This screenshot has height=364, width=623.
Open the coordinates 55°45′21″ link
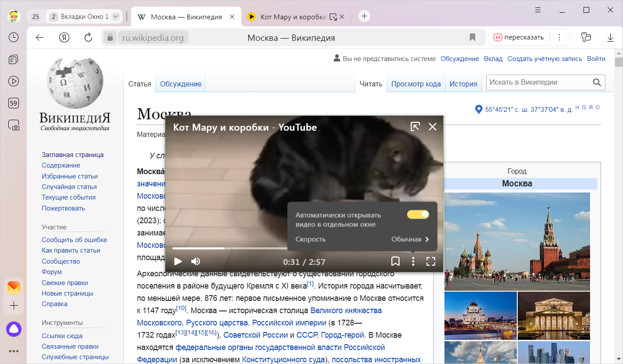529,110
